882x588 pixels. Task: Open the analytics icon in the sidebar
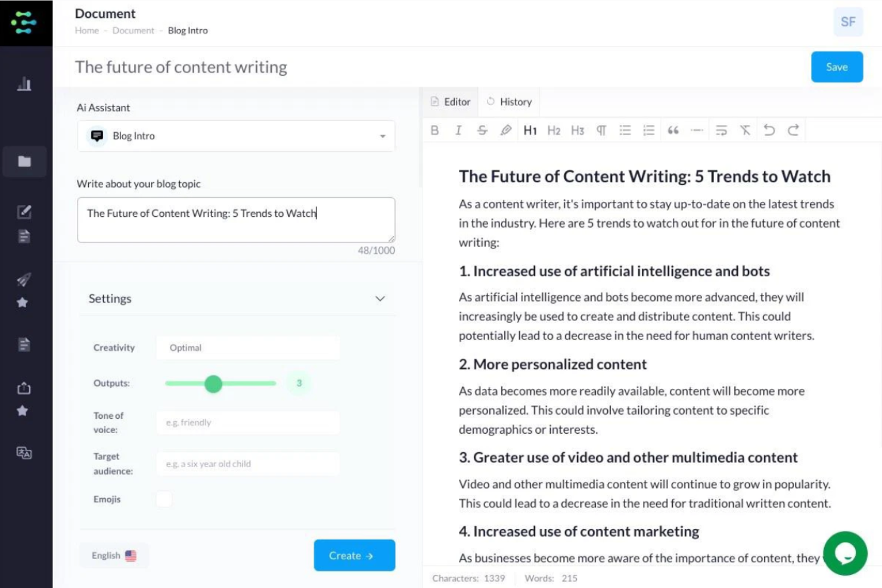pyautogui.click(x=24, y=84)
